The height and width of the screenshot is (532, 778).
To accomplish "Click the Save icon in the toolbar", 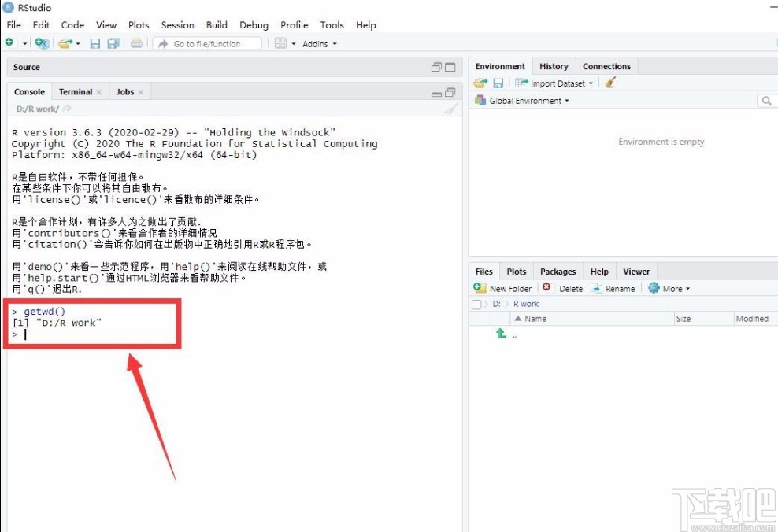I will 95,43.
